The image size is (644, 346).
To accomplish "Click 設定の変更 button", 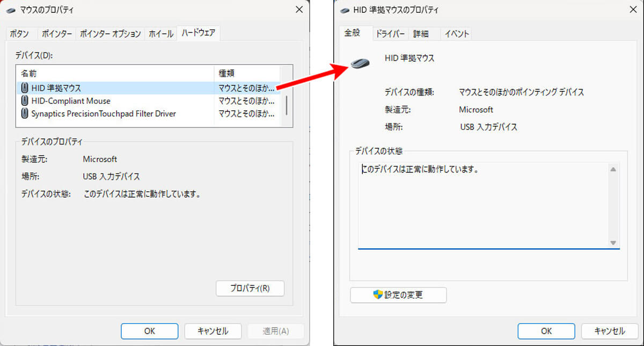I will pyautogui.click(x=398, y=295).
